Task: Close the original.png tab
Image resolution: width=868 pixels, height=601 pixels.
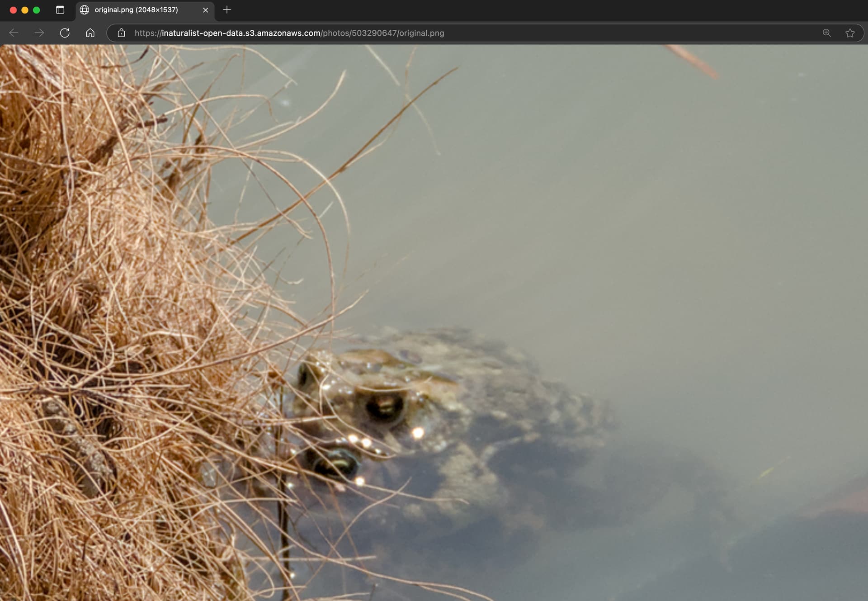Action: 205,10
